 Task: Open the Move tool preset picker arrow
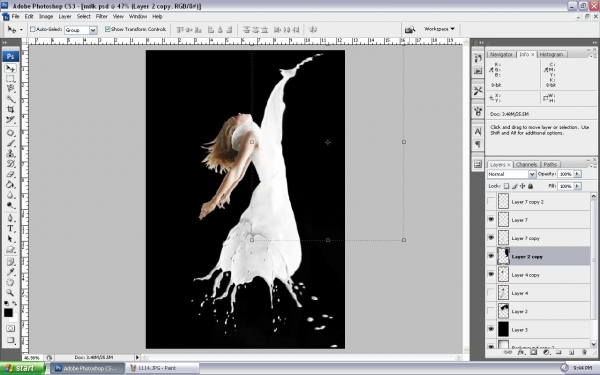tap(21, 29)
